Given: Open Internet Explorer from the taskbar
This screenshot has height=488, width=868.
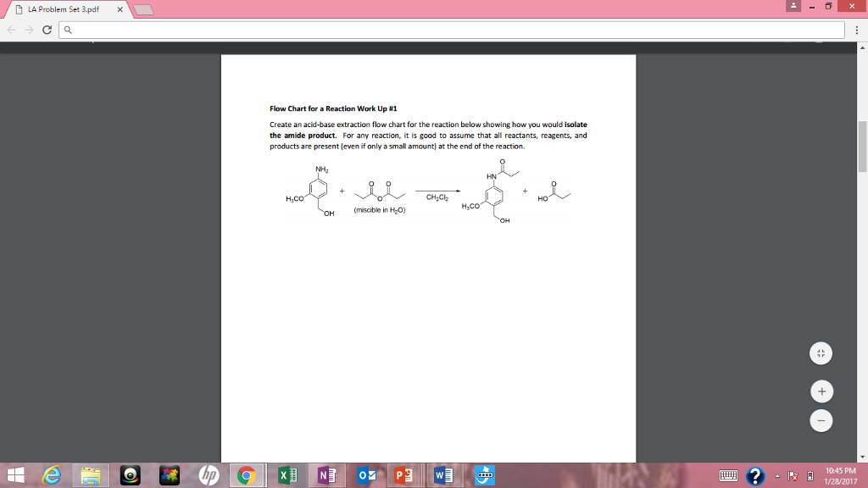Looking at the screenshot, I should [x=51, y=475].
